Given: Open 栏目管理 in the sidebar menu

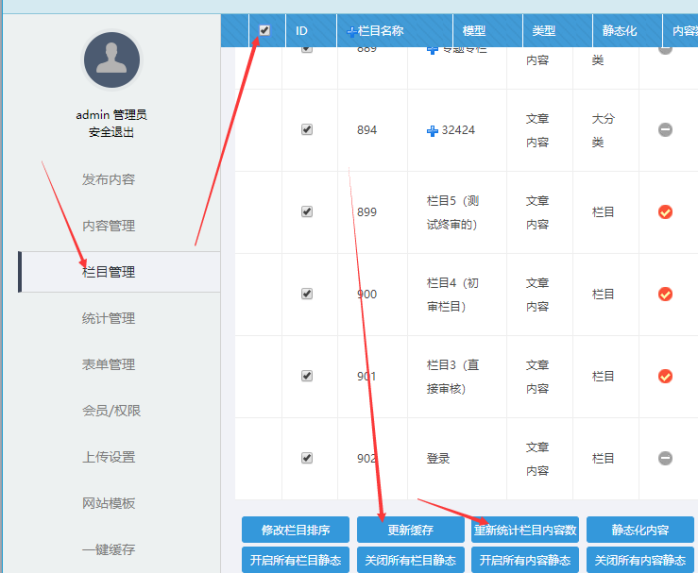Looking at the screenshot, I should (108, 272).
